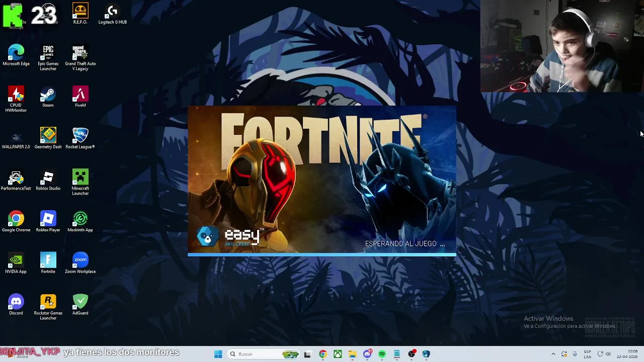Click the microphone icon in the system tray
Screen dimensions: 644x362
click(575, 354)
